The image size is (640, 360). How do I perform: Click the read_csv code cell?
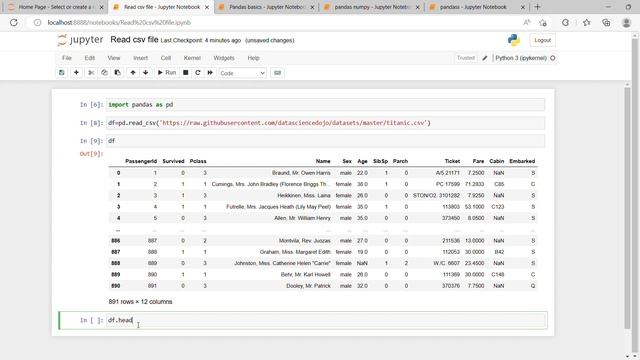coord(325,123)
